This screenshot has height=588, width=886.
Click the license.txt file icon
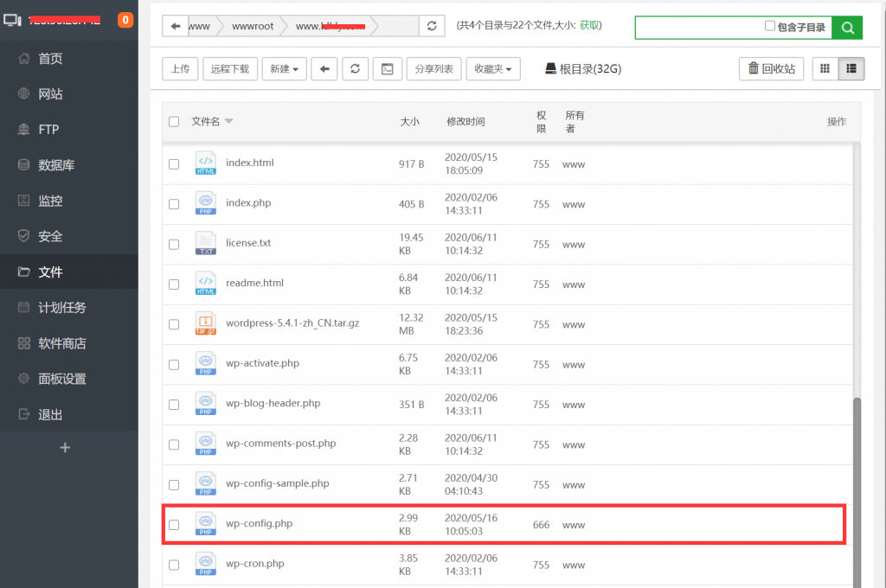point(206,244)
